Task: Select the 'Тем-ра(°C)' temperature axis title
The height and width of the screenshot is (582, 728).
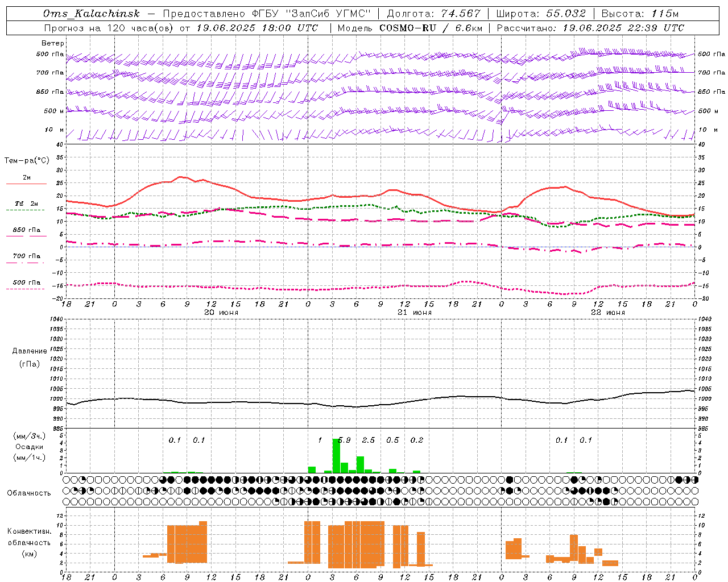Action: (x=27, y=161)
